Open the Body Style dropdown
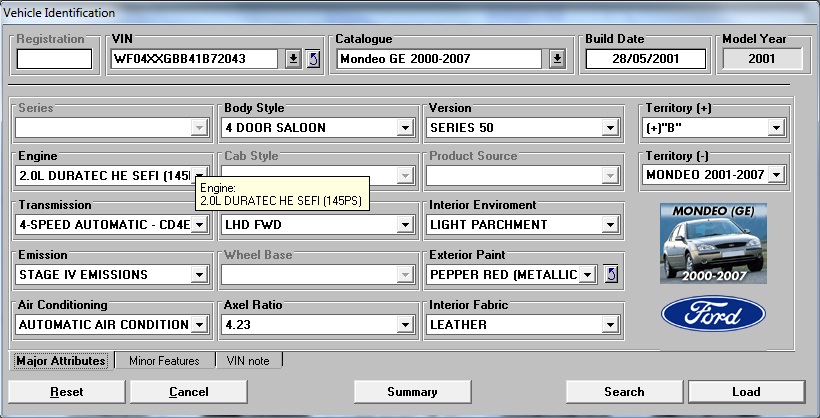 (x=405, y=128)
